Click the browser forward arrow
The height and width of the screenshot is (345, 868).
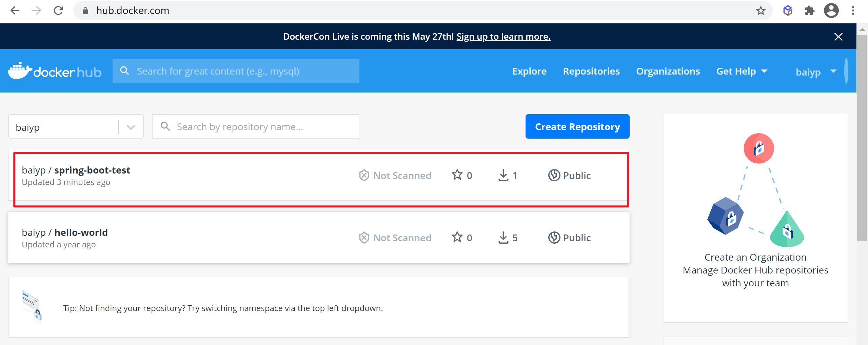(x=37, y=11)
